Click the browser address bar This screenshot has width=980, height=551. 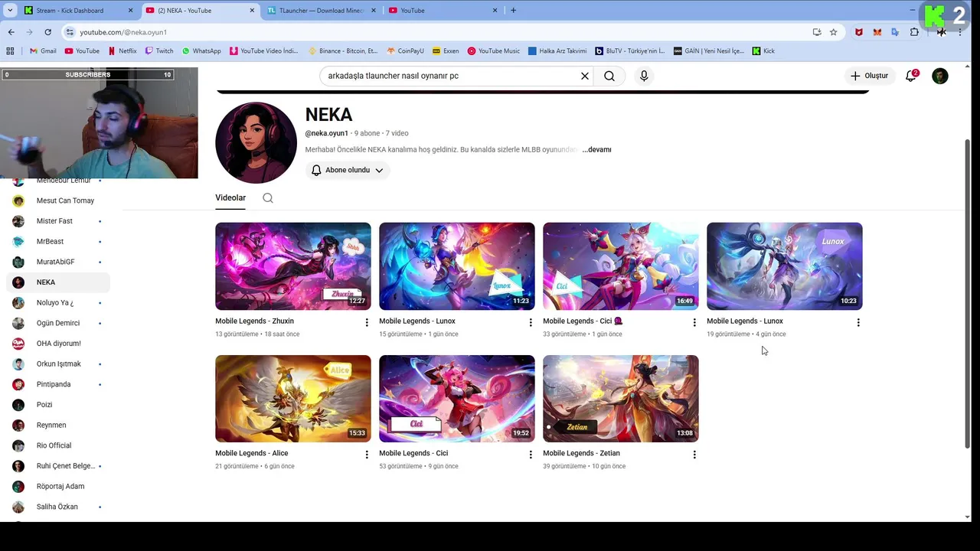pos(436,32)
